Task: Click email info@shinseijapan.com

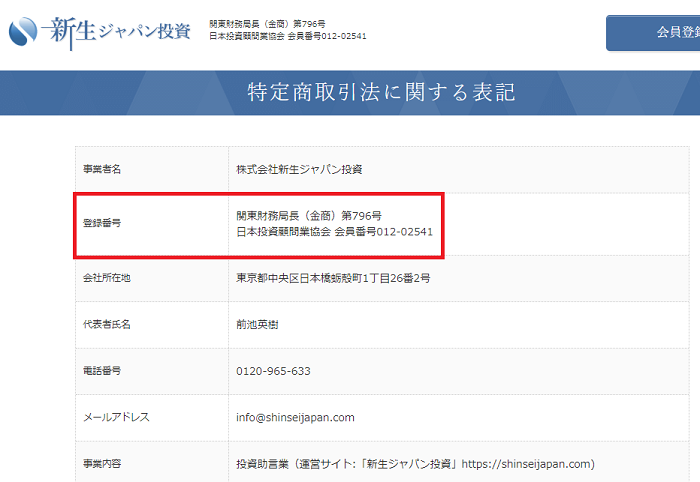Action: (x=295, y=418)
